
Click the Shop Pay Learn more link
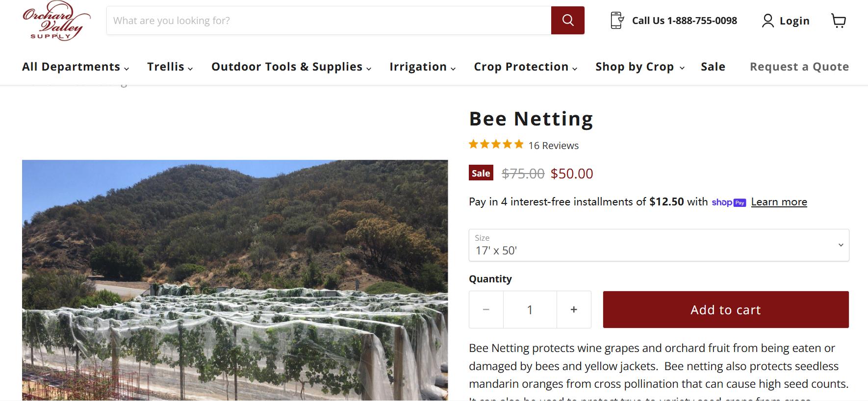point(779,202)
